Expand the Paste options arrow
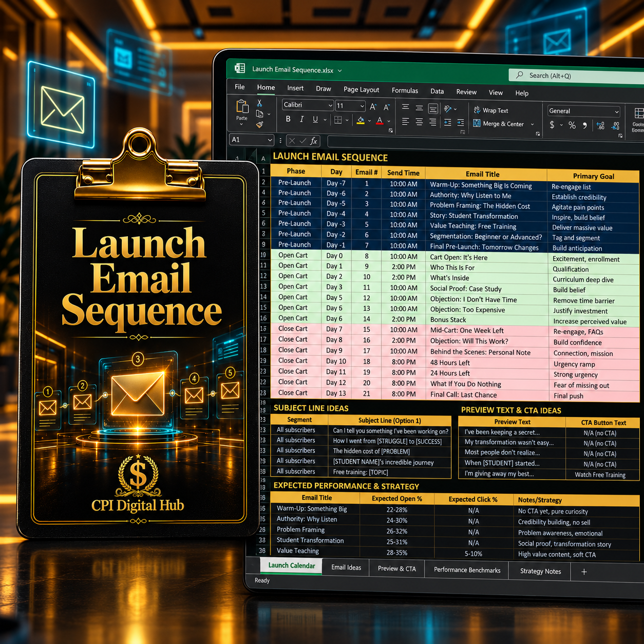This screenshot has width=644, height=644. (x=241, y=124)
